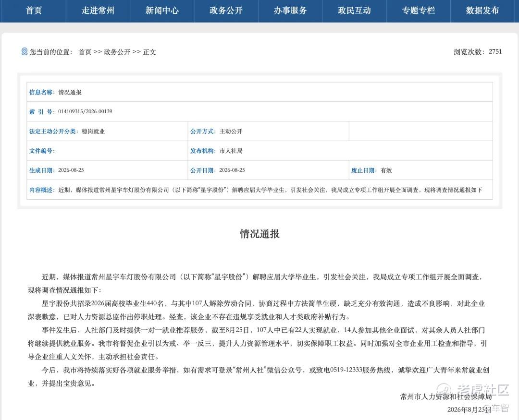Image resolution: width=519 pixels, height=420 pixels.
Task: Click the 发布机构 value 市人社局
Action: (231, 151)
